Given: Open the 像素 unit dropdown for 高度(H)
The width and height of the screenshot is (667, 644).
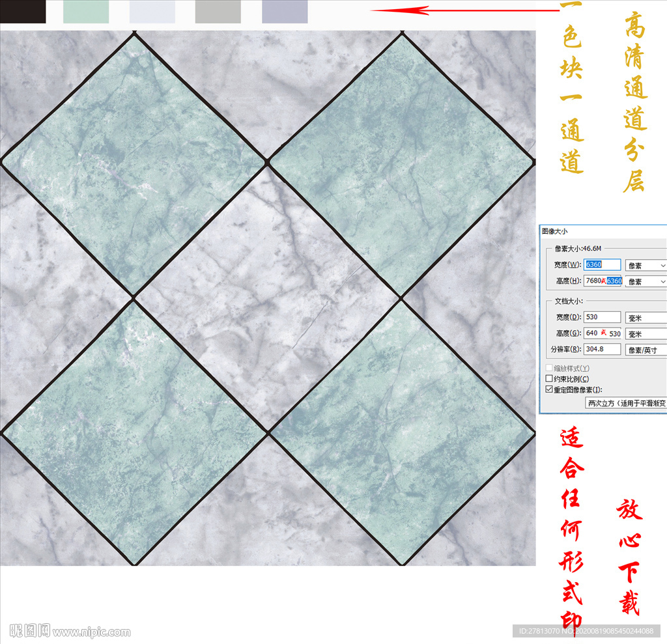Looking at the screenshot, I should point(646,281).
